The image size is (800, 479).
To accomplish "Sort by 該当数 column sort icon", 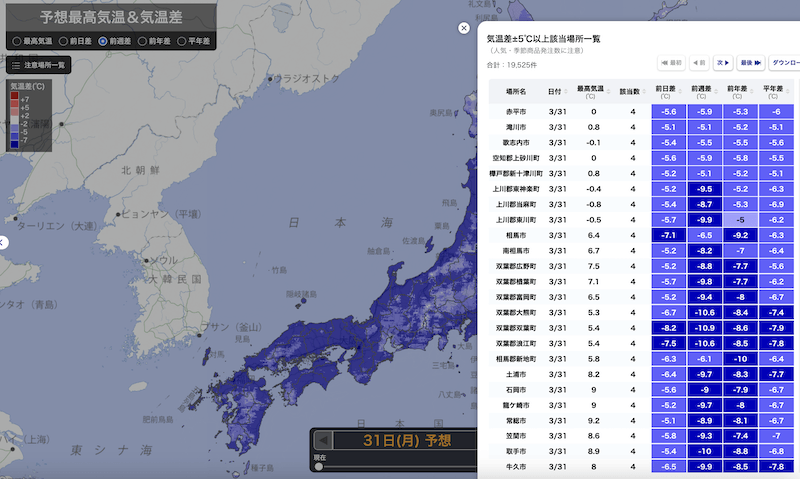I will point(645,91).
